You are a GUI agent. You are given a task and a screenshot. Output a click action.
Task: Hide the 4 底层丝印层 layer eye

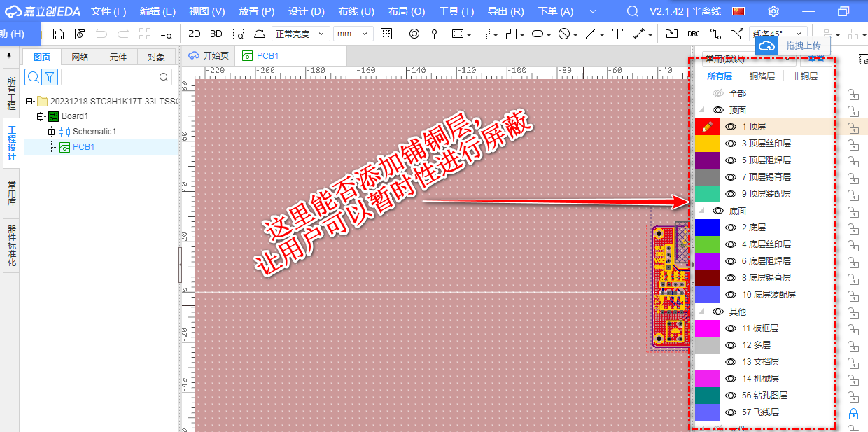point(731,244)
